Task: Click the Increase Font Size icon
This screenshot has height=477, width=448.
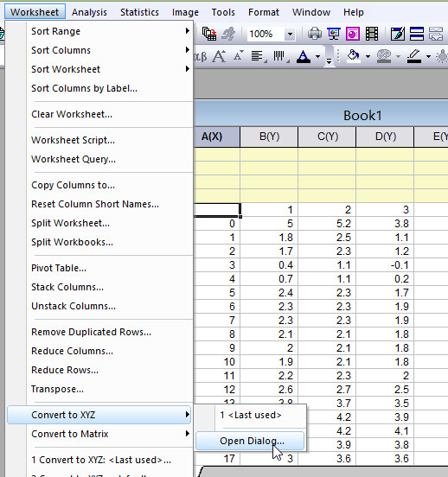Action: pyautogui.click(x=220, y=56)
